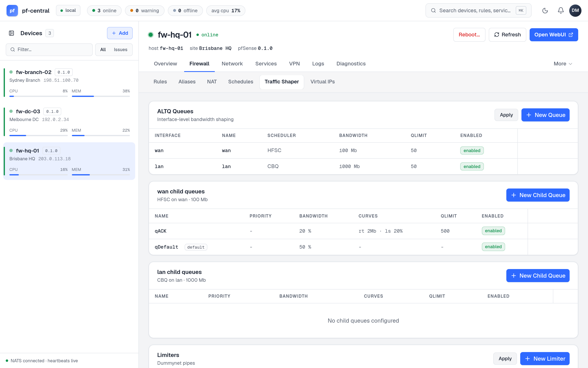Add New Child Queue for wan
The image size is (588, 368).
tap(538, 195)
